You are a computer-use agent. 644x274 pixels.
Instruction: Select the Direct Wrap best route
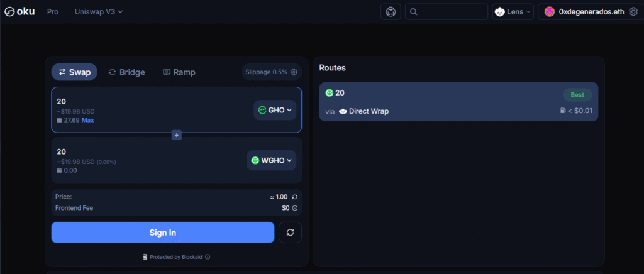(x=458, y=102)
